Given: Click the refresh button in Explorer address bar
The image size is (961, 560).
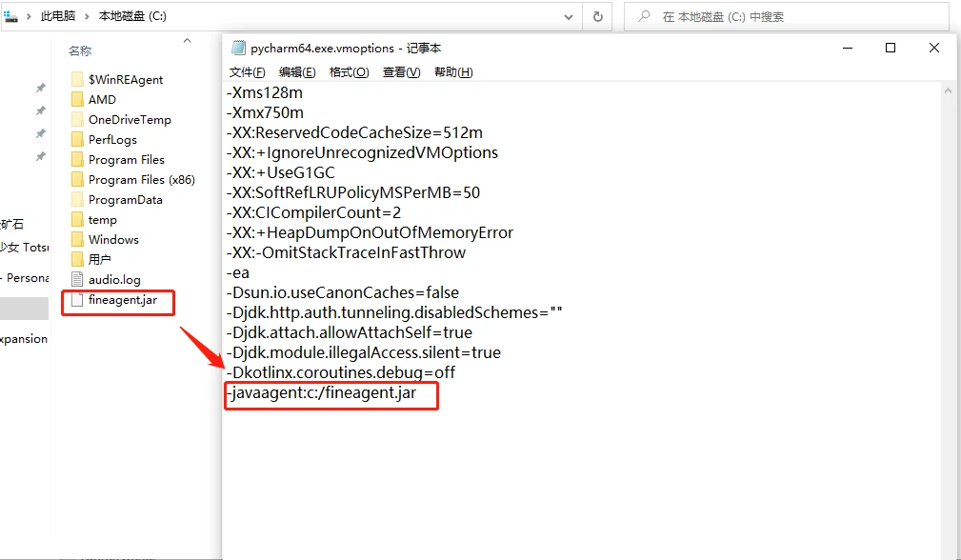Looking at the screenshot, I should pyautogui.click(x=598, y=16).
